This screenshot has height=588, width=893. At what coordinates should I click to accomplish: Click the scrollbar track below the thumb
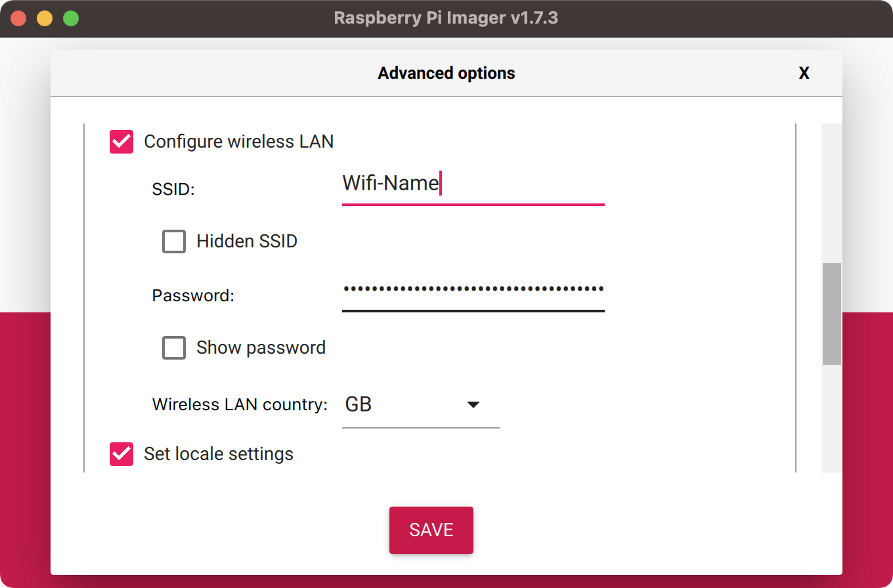click(832, 418)
